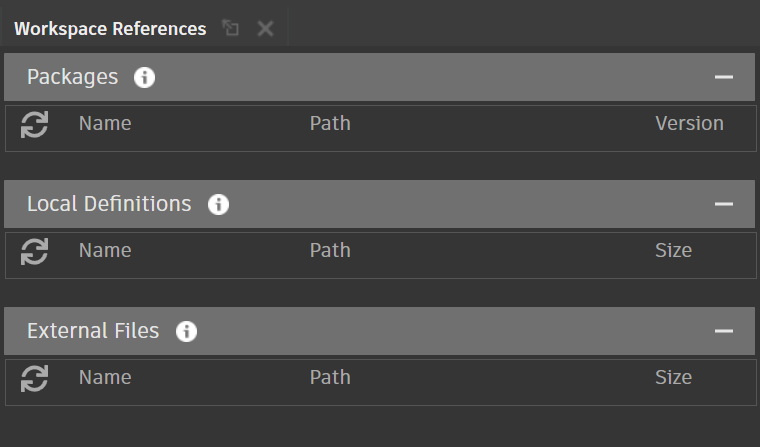Image resolution: width=760 pixels, height=447 pixels.
Task: Refresh the Packages list
Action: 35,125
